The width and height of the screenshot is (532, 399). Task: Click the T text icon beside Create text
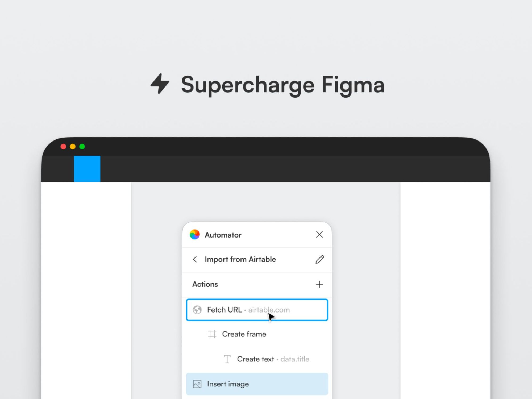(x=227, y=359)
